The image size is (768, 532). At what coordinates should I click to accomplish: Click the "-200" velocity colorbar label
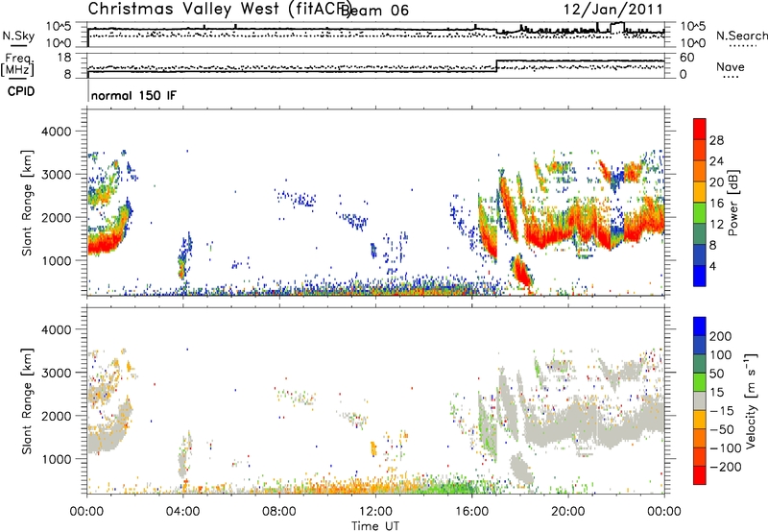click(x=726, y=467)
